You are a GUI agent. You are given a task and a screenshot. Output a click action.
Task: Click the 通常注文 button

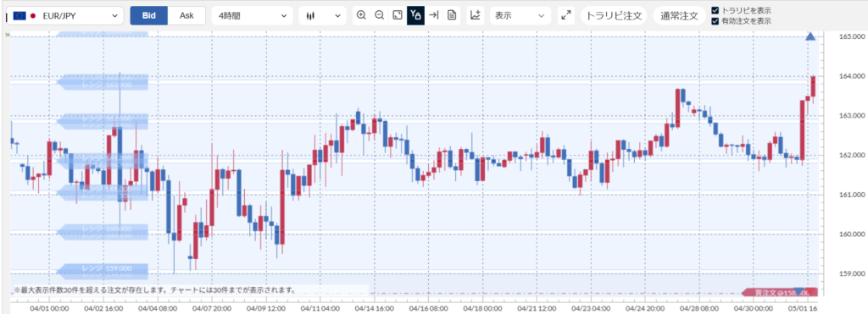pyautogui.click(x=679, y=15)
